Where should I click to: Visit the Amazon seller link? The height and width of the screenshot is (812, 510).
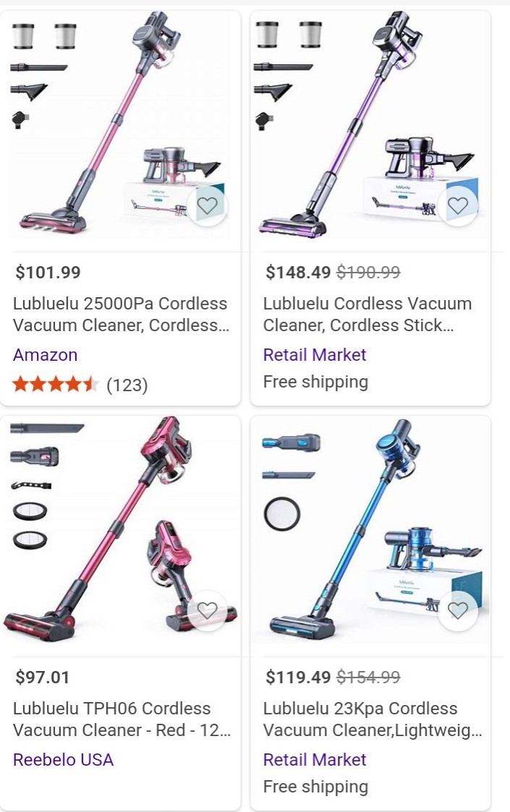click(x=45, y=355)
